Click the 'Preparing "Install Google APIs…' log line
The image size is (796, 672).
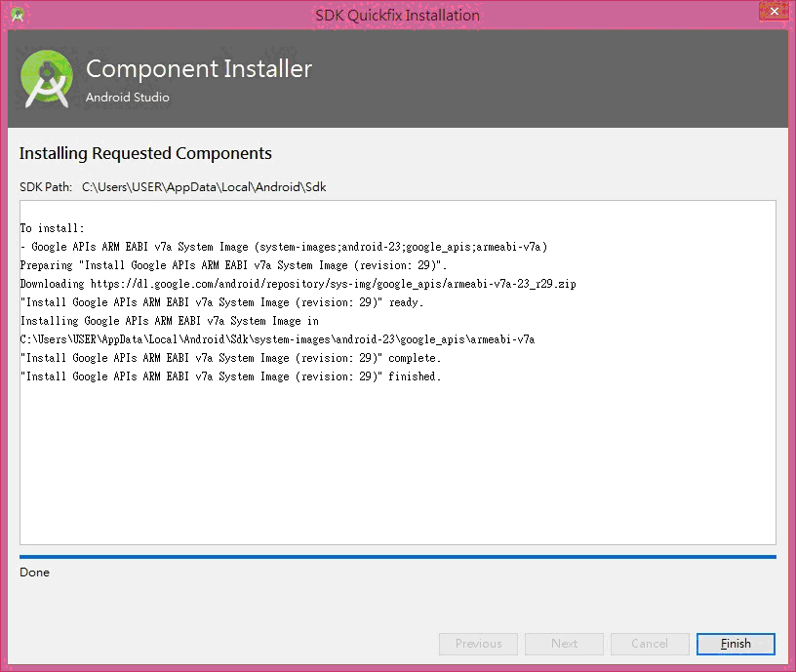coord(233,265)
